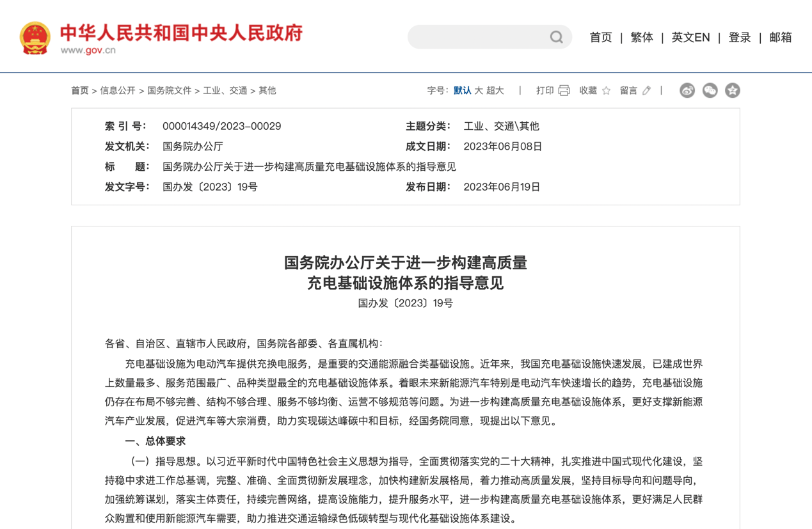Switch font size to 大
This screenshot has height=529, width=812.
(x=479, y=91)
